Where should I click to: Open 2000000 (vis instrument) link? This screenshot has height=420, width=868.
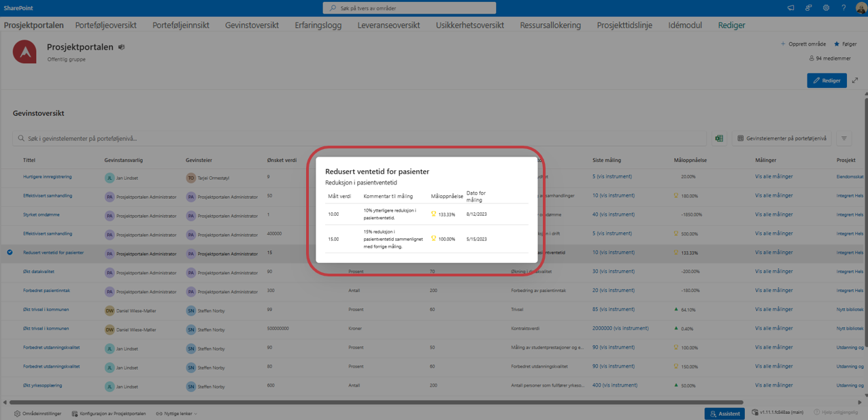pos(620,328)
